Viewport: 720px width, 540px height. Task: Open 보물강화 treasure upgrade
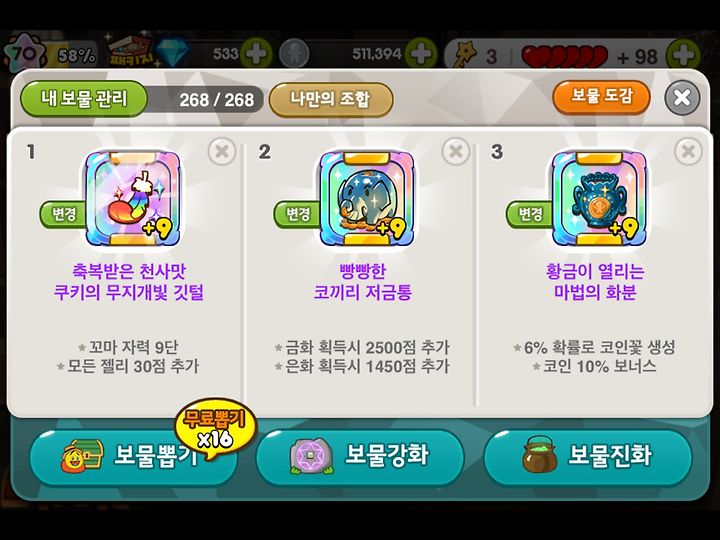coord(360,456)
